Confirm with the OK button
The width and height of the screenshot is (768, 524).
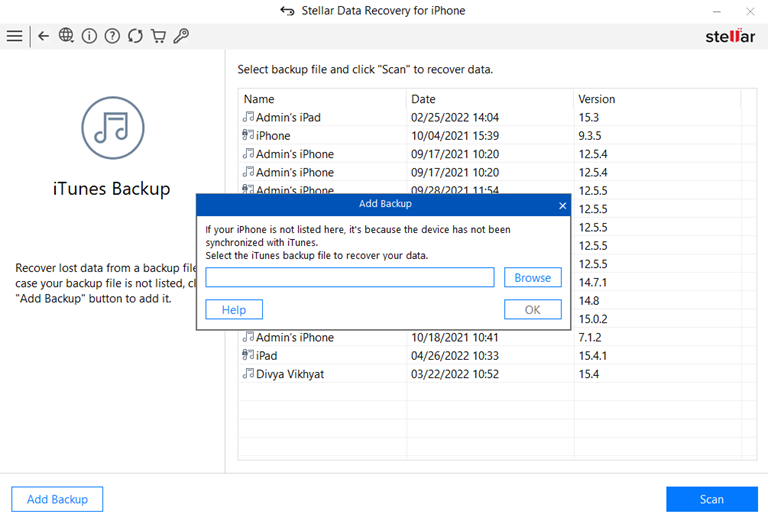pyautogui.click(x=532, y=310)
